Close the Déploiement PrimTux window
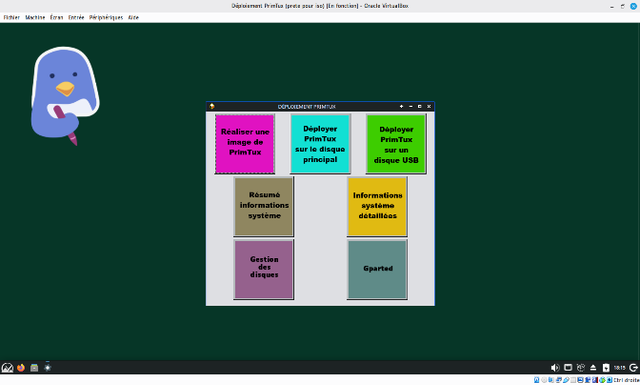 pyautogui.click(x=429, y=106)
